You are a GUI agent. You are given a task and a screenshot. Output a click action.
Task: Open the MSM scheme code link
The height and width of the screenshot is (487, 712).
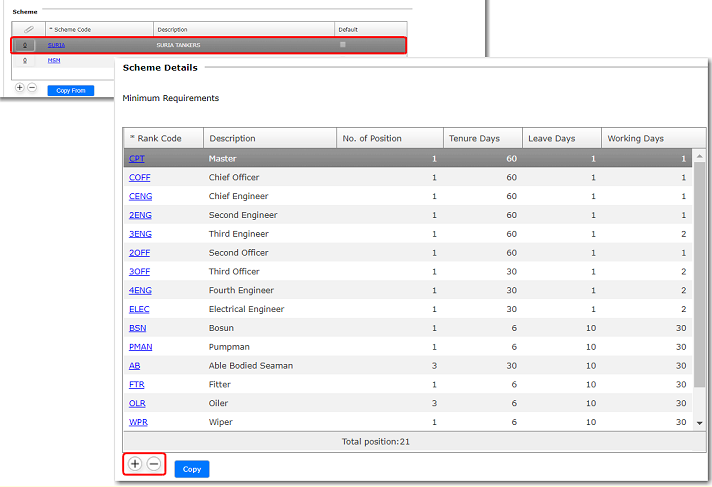tap(54, 60)
